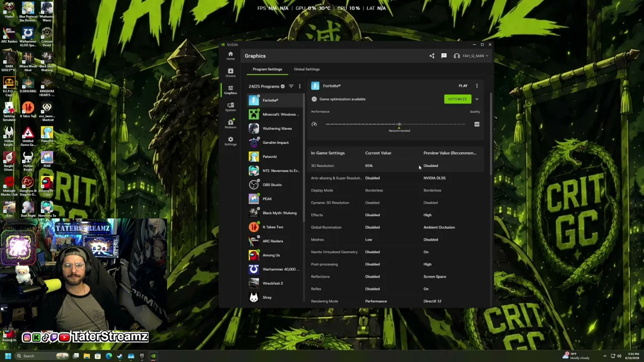This screenshot has height=362, width=644.
Task: Click the Display Mode setting row label
Action: click(x=322, y=191)
